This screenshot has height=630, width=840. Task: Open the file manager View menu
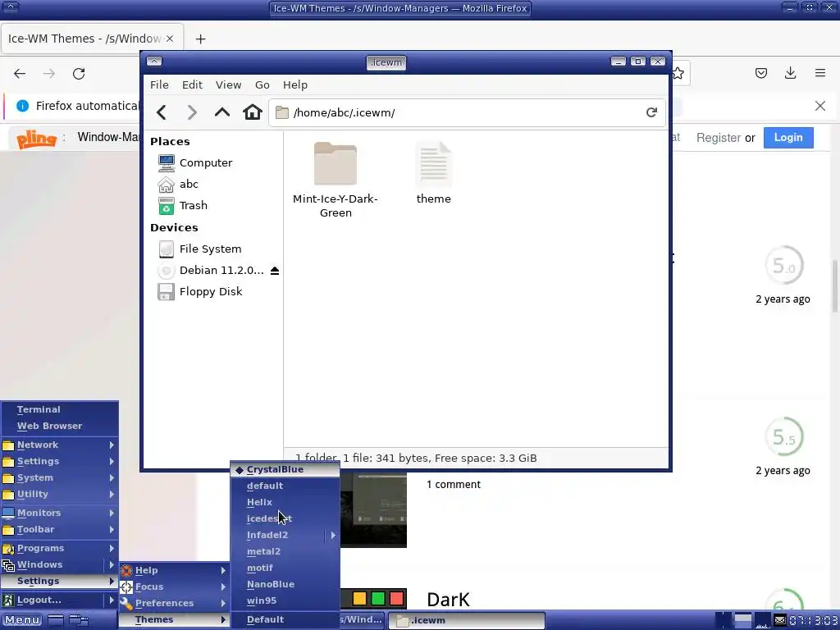(x=228, y=84)
